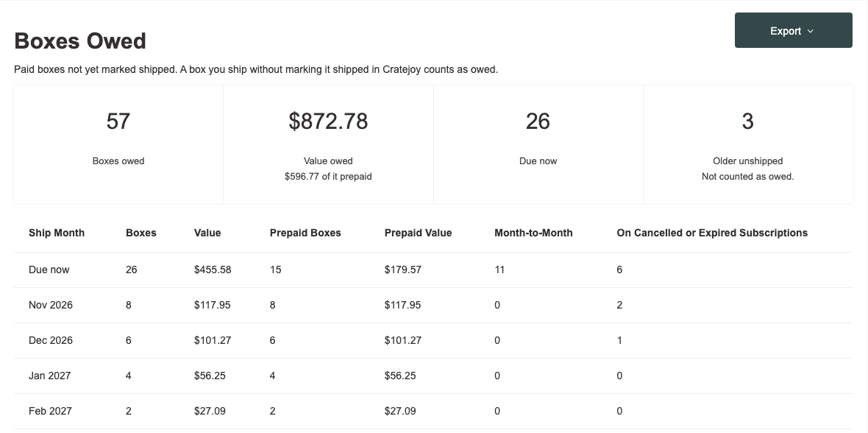Select the $179.57 prepaid value cell
Screen dimensions: 868x433
403,270
